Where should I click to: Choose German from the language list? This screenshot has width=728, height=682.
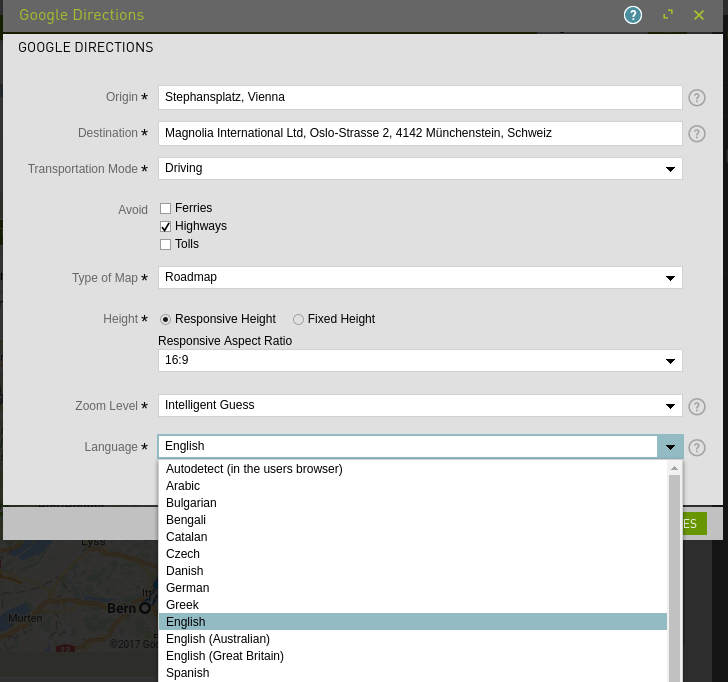(x=412, y=588)
